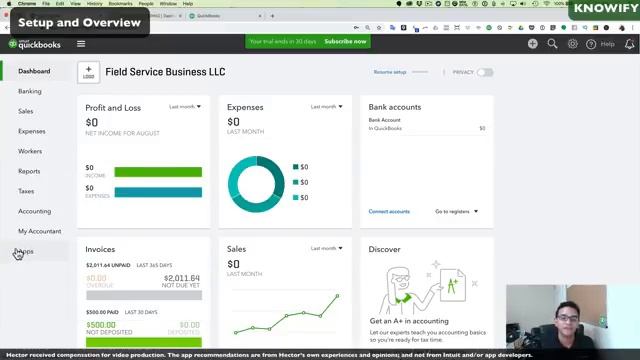This screenshot has height=360, width=640.
Task: Click Field Service Business LLC title
Action: click(165, 72)
